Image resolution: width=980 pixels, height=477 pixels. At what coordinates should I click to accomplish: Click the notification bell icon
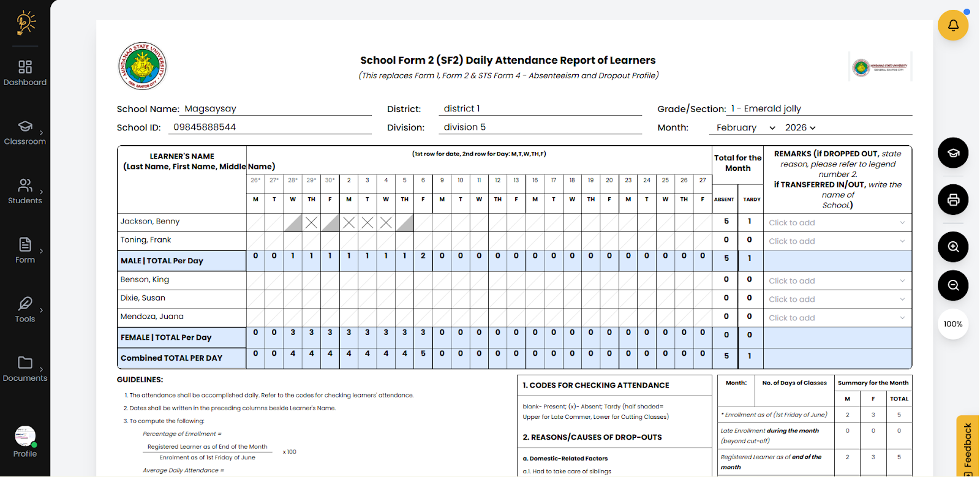tap(953, 25)
